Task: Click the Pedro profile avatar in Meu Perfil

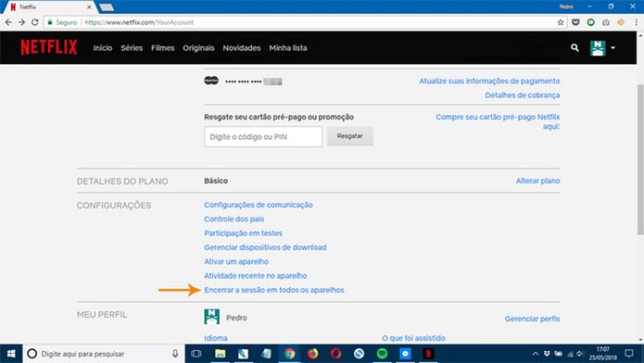Action: pyautogui.click(x=211, y=317)
